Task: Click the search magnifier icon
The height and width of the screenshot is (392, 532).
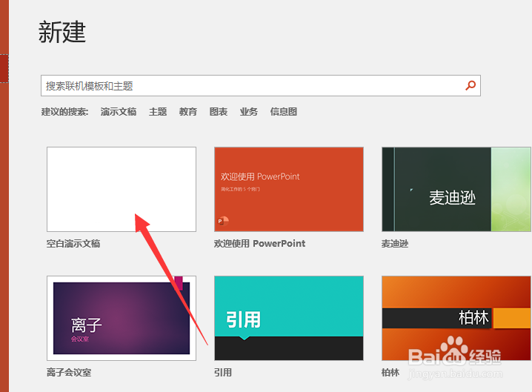Action: coord(471,85)
